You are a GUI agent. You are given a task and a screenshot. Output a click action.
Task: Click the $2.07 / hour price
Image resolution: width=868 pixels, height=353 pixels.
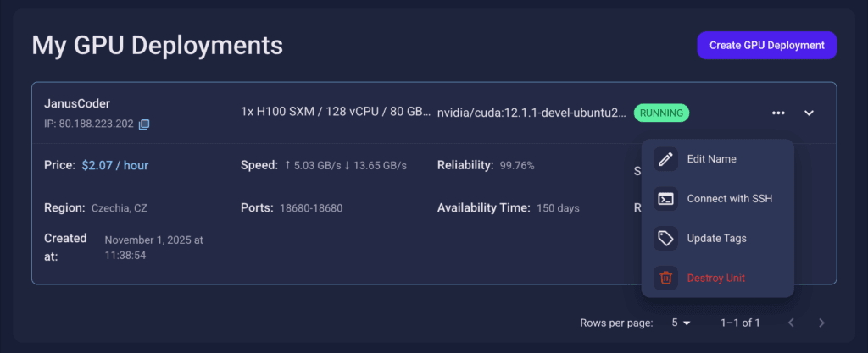point(115,165)
